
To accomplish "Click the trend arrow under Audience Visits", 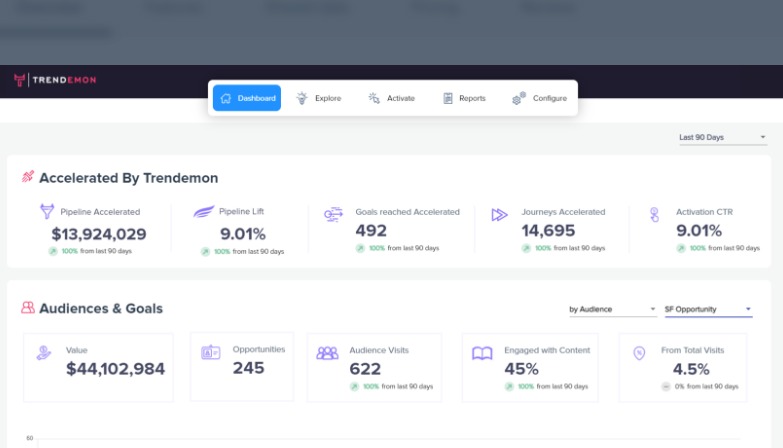I will coord(354,386).
